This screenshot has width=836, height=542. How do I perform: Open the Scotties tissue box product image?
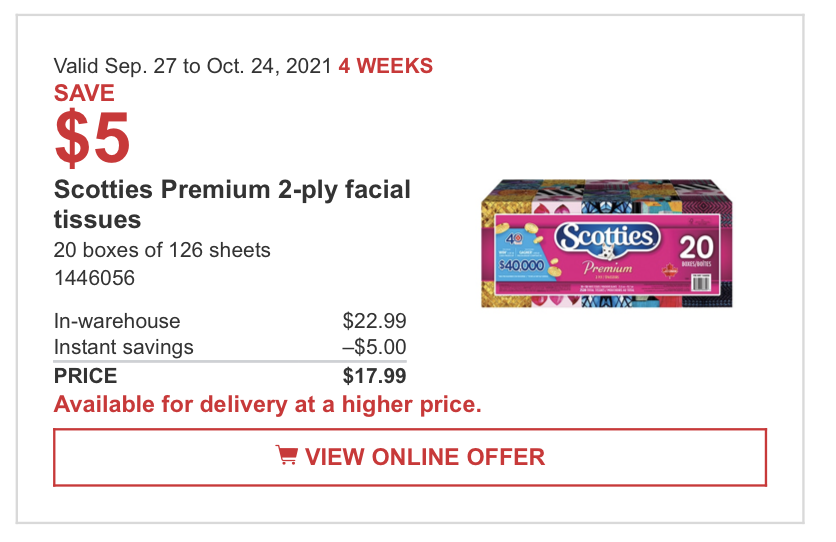point(607,244)
